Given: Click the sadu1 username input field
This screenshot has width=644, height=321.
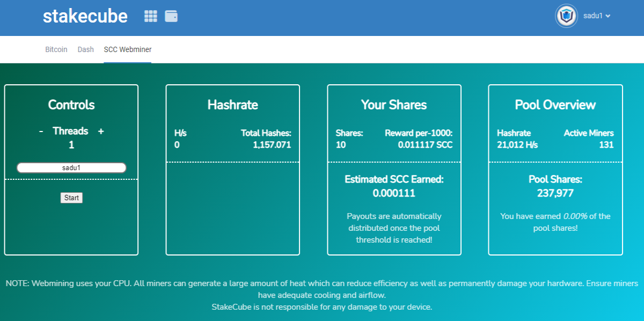Looking at the screenshot, I should click(x=71, y=167).
